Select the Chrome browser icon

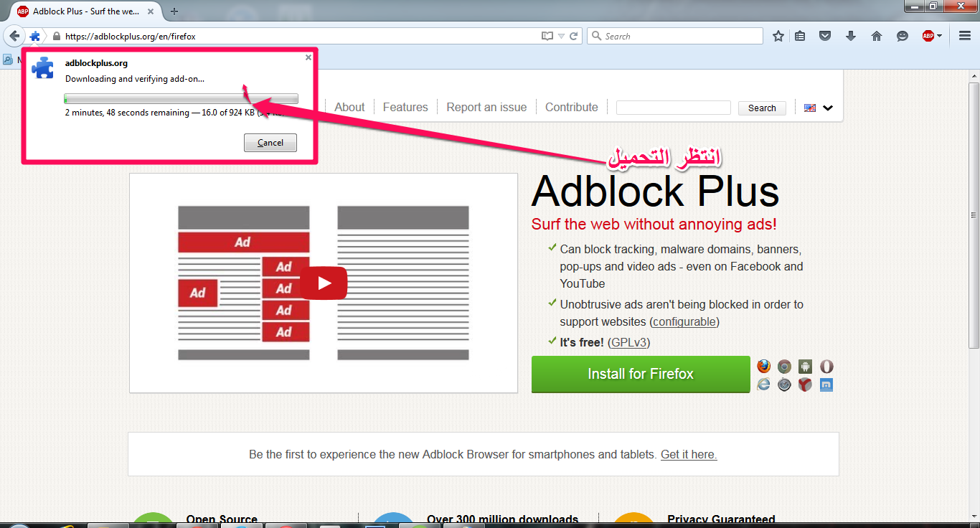click(784, 367)
